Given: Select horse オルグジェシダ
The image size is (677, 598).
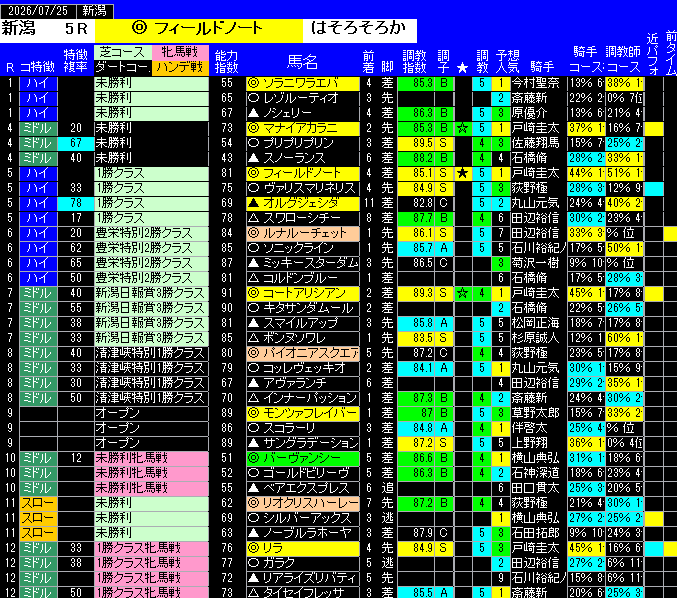Looking at the screenshot, I should tap(303, 203).
